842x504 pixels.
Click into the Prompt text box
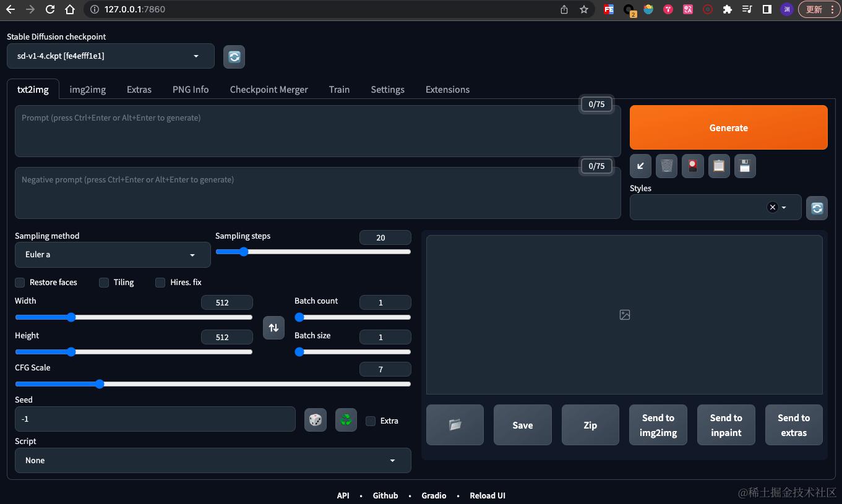coord(318,131)
